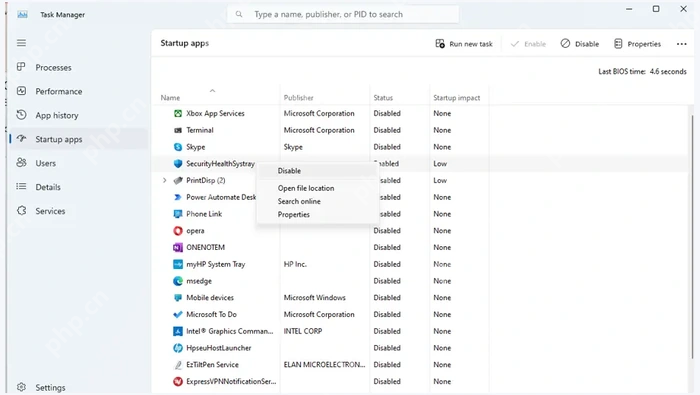This screenshot has height=395, width=700.
Task: Click the Terminal app icon
Action: tap(178, 130)
